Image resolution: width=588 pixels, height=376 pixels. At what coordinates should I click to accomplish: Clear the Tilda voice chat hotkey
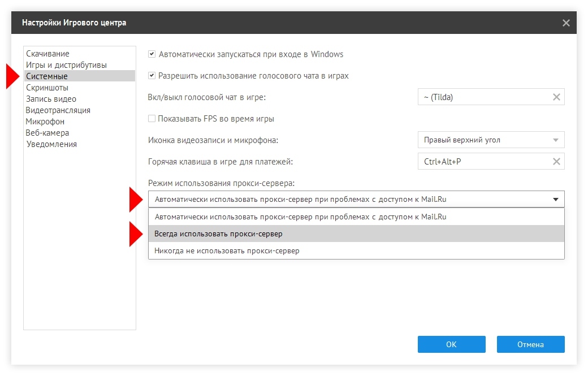(556, 97)
